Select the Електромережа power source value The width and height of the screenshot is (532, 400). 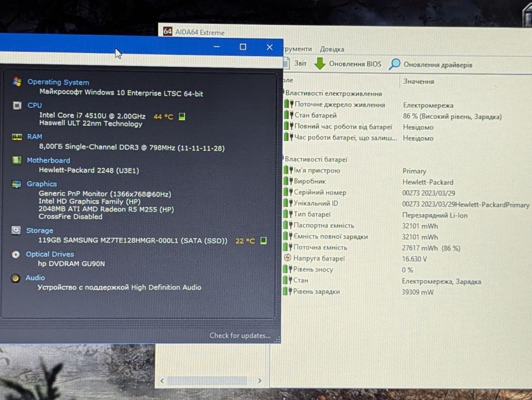(428, 105)
